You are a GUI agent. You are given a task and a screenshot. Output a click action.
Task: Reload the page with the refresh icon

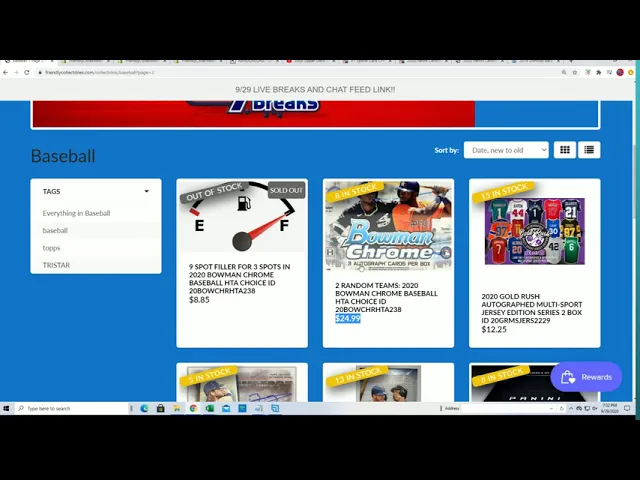pyautogui.click(x=27, y=72)
